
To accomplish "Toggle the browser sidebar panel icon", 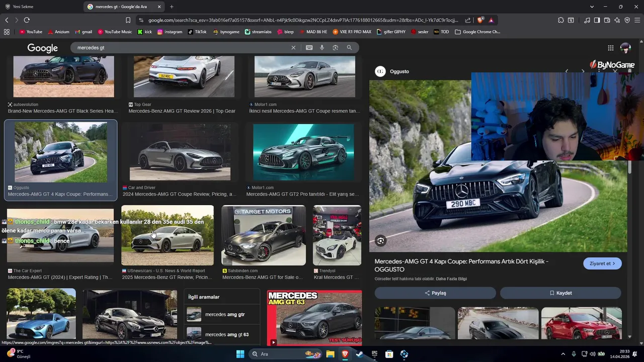I will point(597,20).
